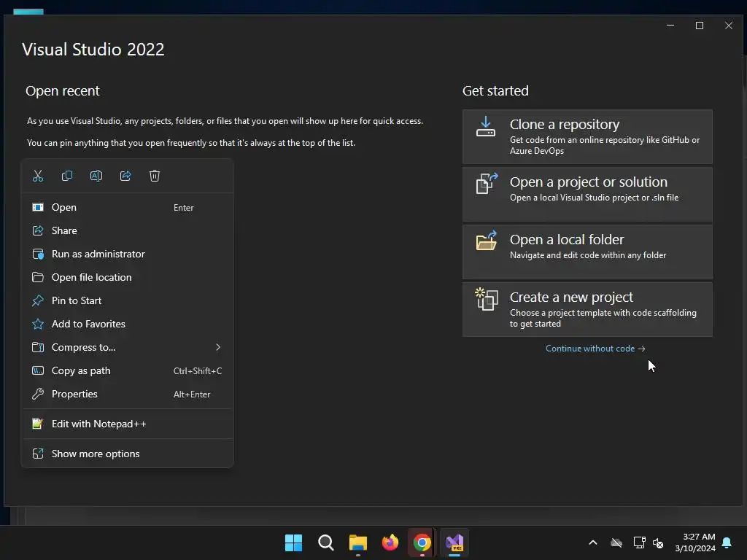Viewport: 747px width, 560px height.
Task: Click Visual Studio Preview taskbar icon
Action: 454,542
